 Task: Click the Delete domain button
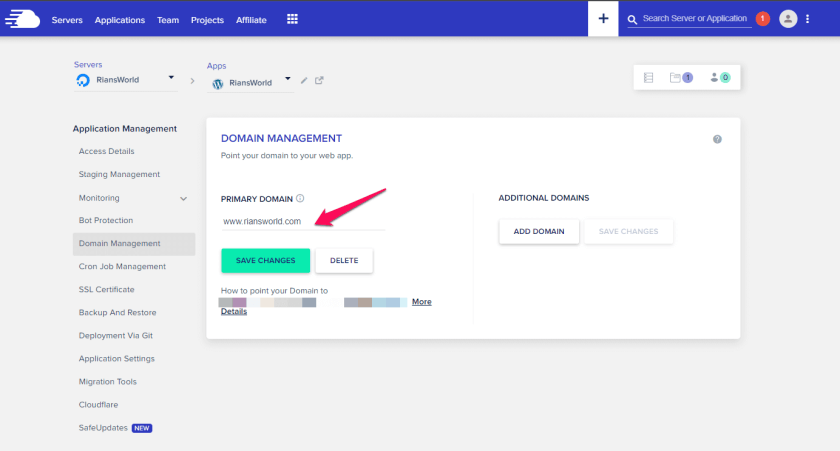344,260
